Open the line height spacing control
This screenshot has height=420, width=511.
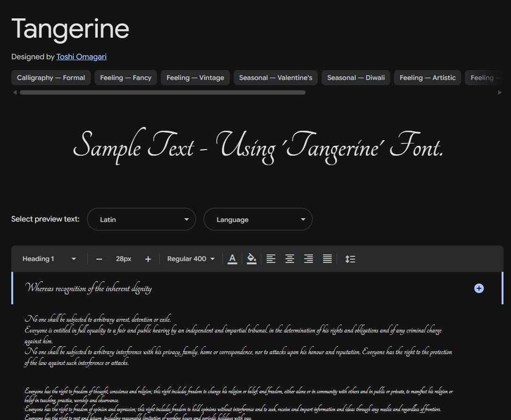click(350, 259)
